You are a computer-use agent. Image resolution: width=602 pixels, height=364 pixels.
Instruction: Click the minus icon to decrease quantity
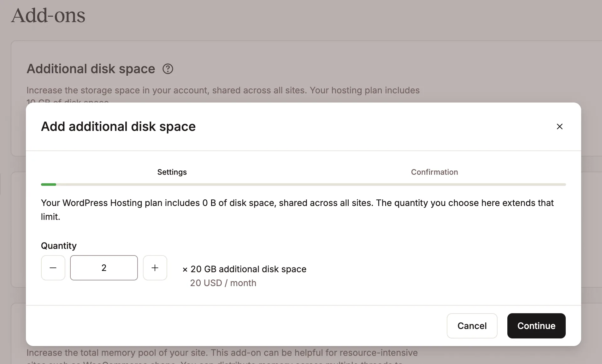53,267
